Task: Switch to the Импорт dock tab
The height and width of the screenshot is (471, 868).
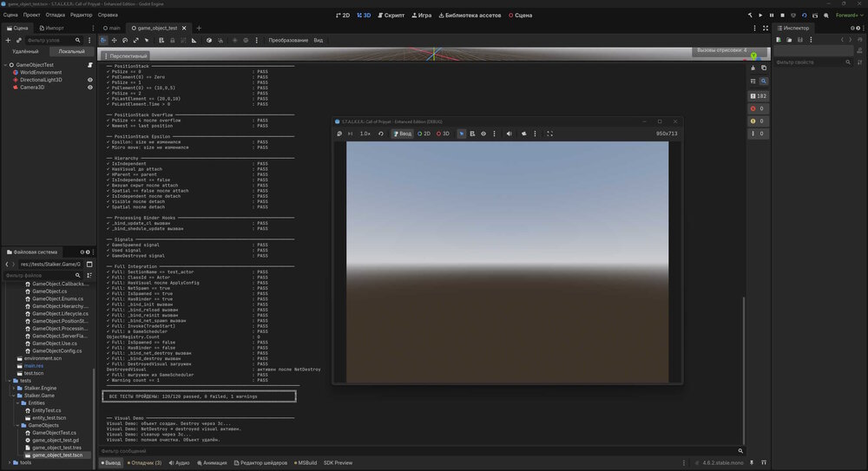Action: (x=51, y=29)
